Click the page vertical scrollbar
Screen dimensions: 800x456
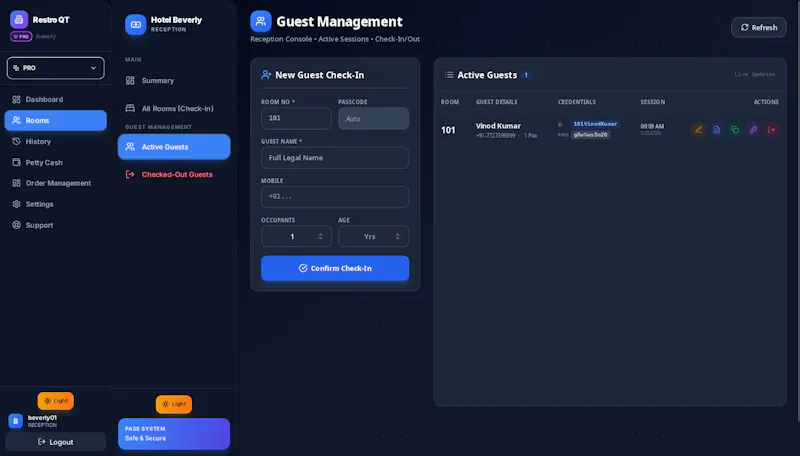coord(797,211)
